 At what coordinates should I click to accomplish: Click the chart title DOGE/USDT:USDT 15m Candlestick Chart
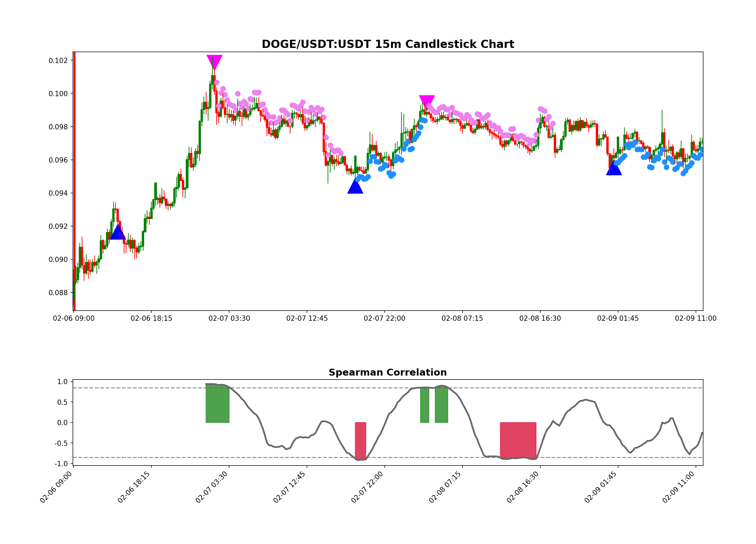(388, 44)
